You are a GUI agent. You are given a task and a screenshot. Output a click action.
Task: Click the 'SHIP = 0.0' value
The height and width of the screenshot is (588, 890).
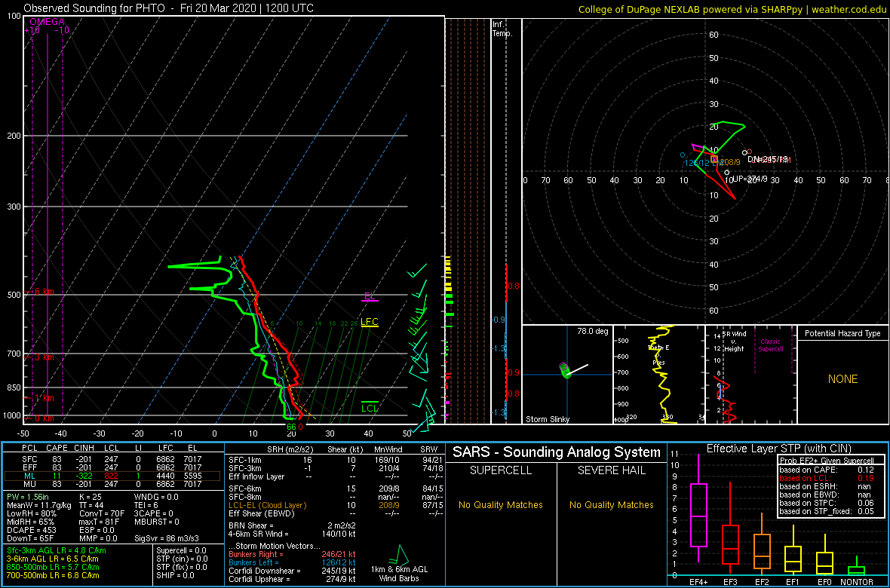(x=176, y=577)
